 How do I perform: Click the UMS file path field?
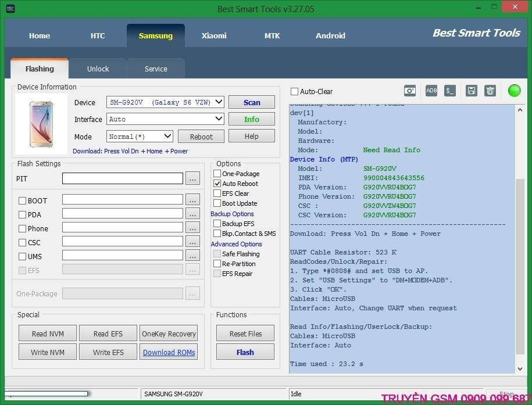(x=123, y=256)
